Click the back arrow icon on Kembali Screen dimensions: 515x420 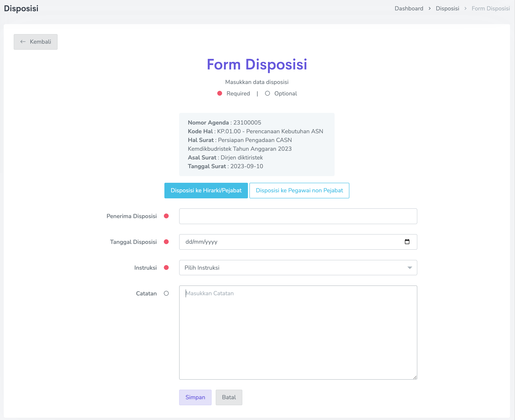click(x=23, y=42)
